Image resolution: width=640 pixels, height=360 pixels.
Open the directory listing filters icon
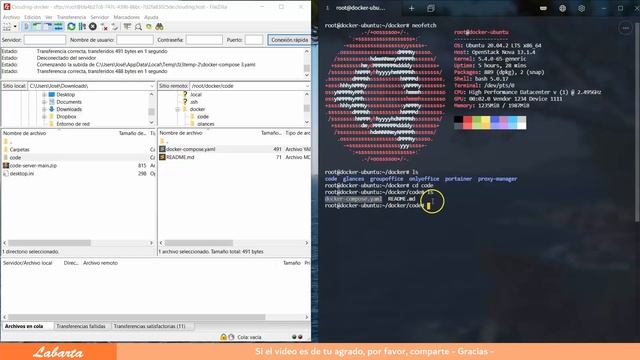127,27
